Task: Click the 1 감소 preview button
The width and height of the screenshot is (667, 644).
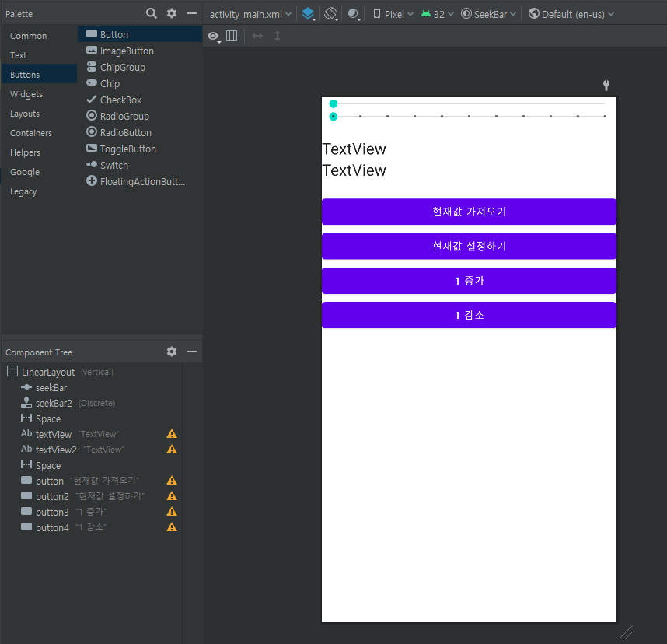Action: tap(469, 315)
